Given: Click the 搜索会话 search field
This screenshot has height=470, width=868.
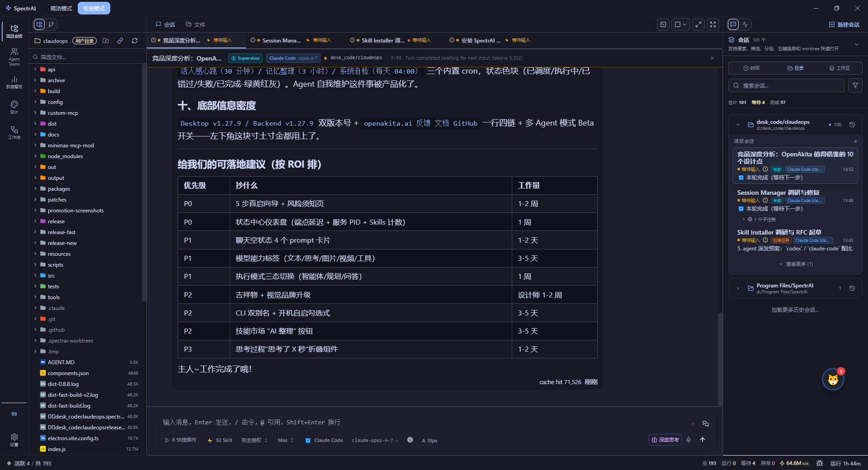Looking at the screenshot, I should [786, 85].
